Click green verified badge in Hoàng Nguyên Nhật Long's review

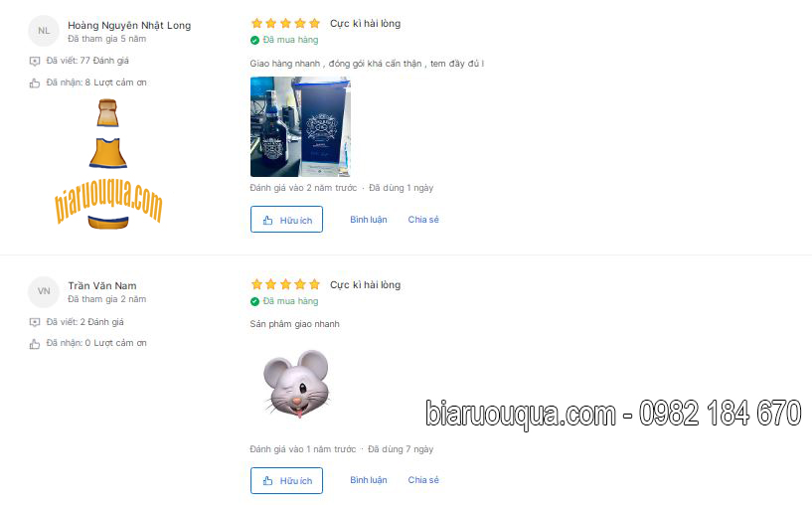254,40
